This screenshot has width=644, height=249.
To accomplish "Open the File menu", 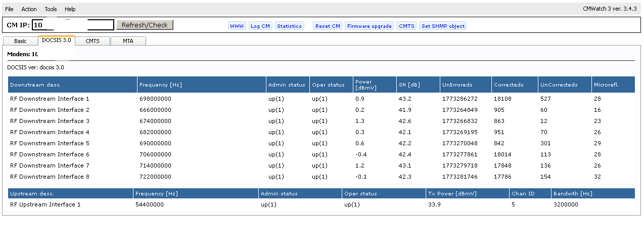I will coord(9,9).
